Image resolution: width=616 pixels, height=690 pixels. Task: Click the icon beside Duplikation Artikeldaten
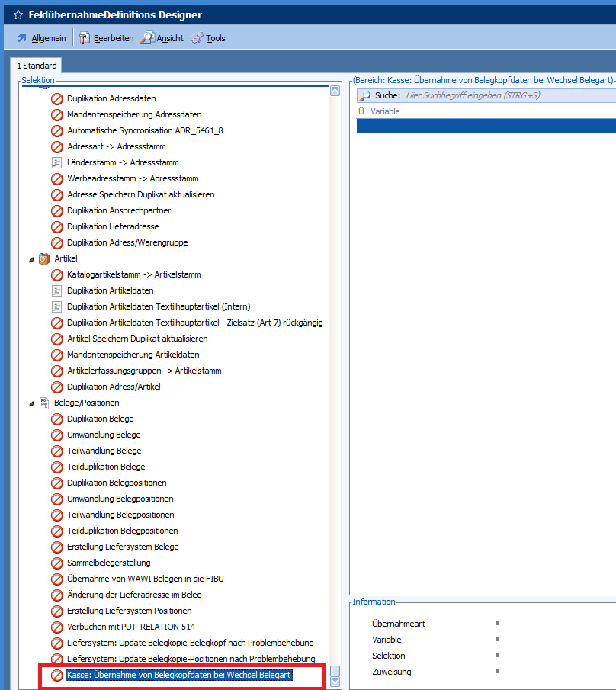click(56, 290)
